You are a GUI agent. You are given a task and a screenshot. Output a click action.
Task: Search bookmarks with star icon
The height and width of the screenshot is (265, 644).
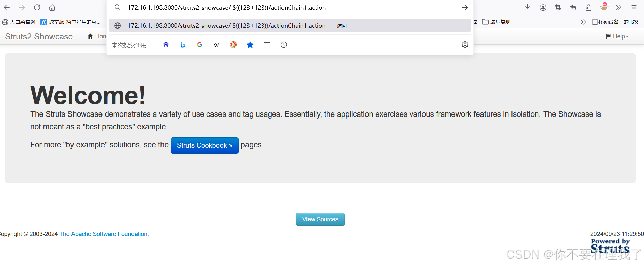pyautogui.click(x=250, y=45)
